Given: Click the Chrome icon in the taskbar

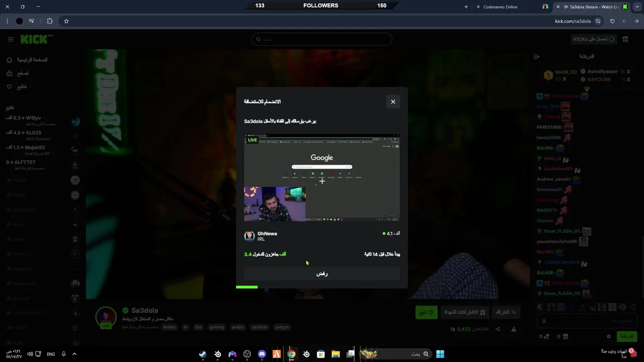Looking at the screenshot, I should [x=291, y=354].
